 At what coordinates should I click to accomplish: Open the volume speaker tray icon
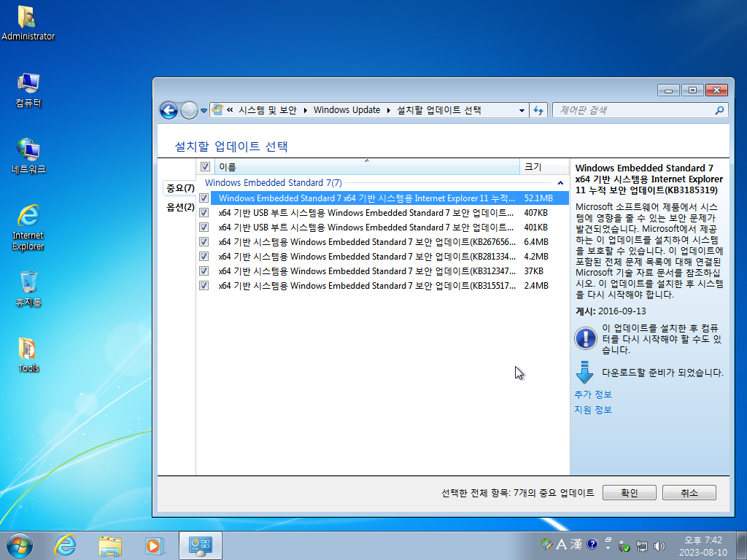tap(659, 546)
